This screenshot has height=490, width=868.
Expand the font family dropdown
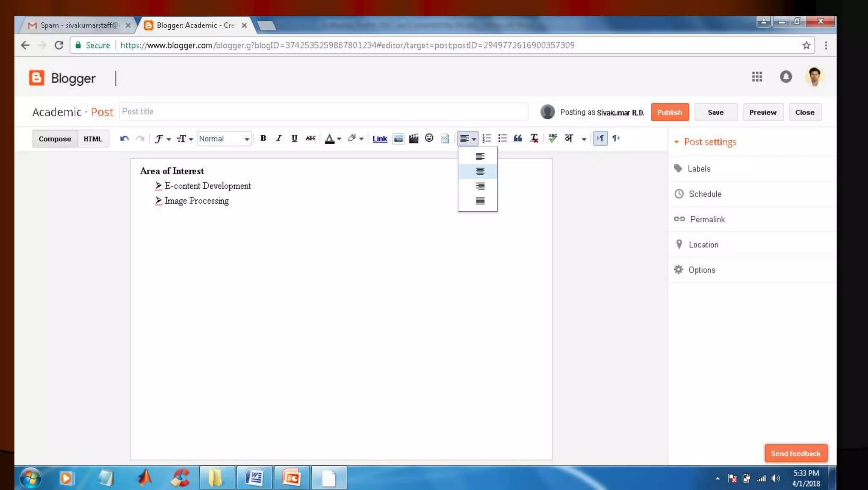pyautogui.click(x=162, y=139)
